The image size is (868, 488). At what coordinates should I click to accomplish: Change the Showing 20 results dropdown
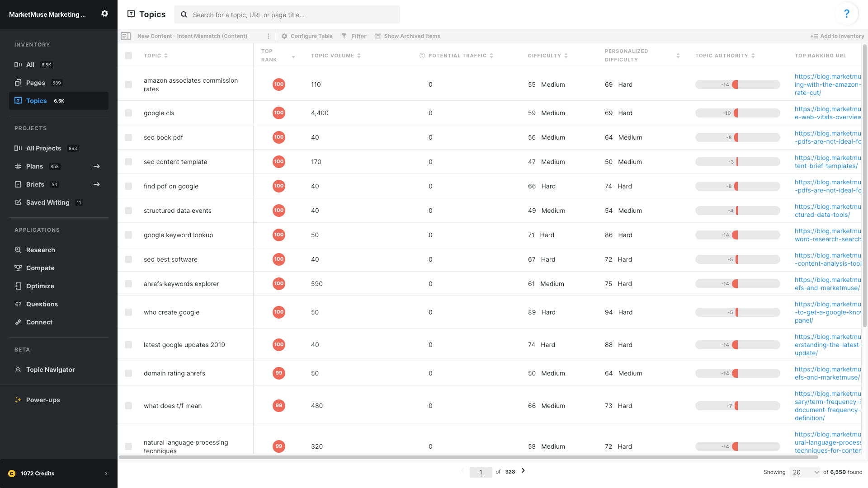pyautogui.click(x=804, y=472)
